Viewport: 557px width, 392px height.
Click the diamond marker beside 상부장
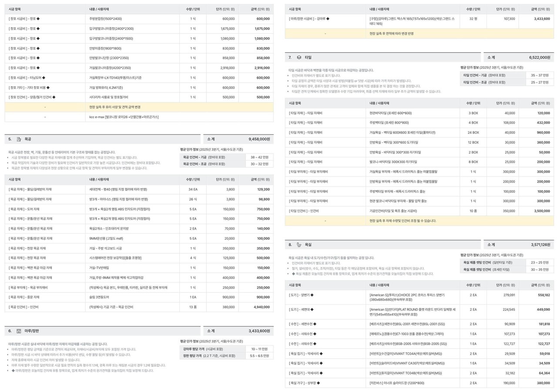pyautogui.click(x=318, y=383)
